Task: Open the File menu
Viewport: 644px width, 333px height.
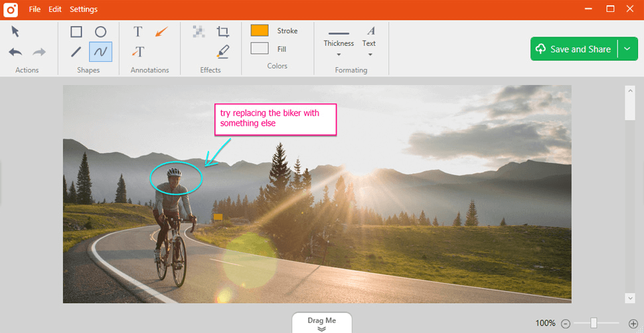Action: point(35,9)
